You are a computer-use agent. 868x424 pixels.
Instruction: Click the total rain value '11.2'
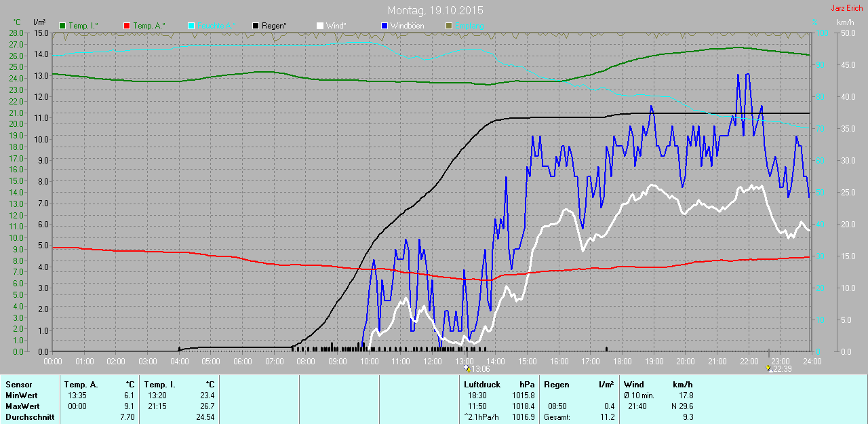608,417
